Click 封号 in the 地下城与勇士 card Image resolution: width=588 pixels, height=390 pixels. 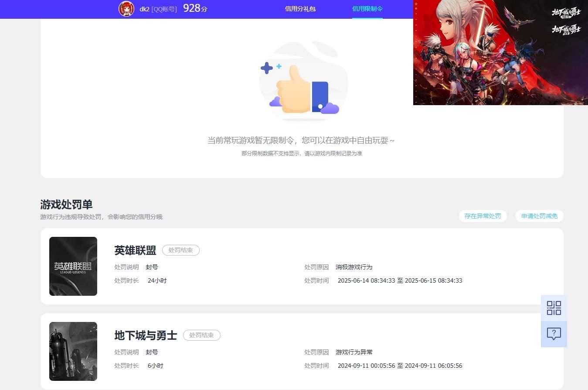[x=152, y=352]
